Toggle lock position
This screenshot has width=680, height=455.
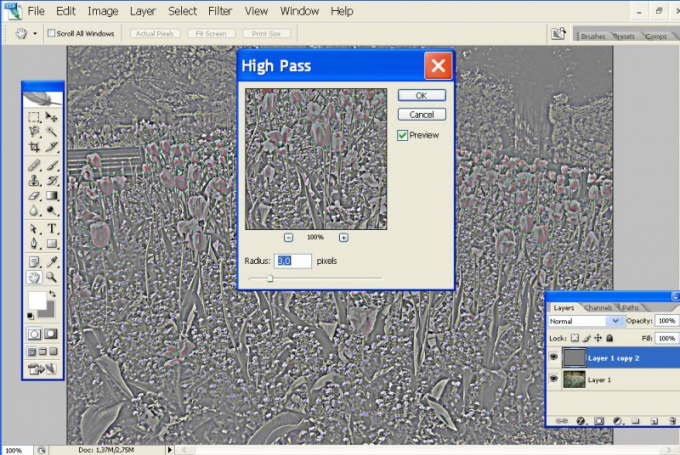(x=598, y=338)
